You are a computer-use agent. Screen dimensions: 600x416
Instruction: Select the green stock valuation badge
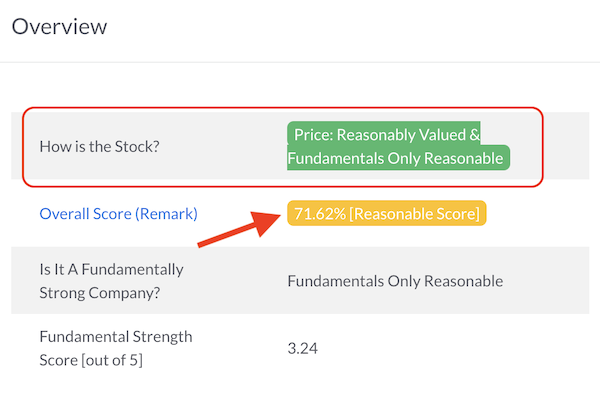[398, 146]
